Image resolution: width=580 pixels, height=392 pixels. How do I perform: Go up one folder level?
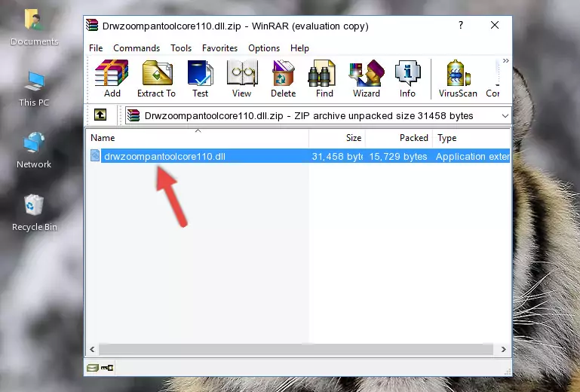coord(100,115)
